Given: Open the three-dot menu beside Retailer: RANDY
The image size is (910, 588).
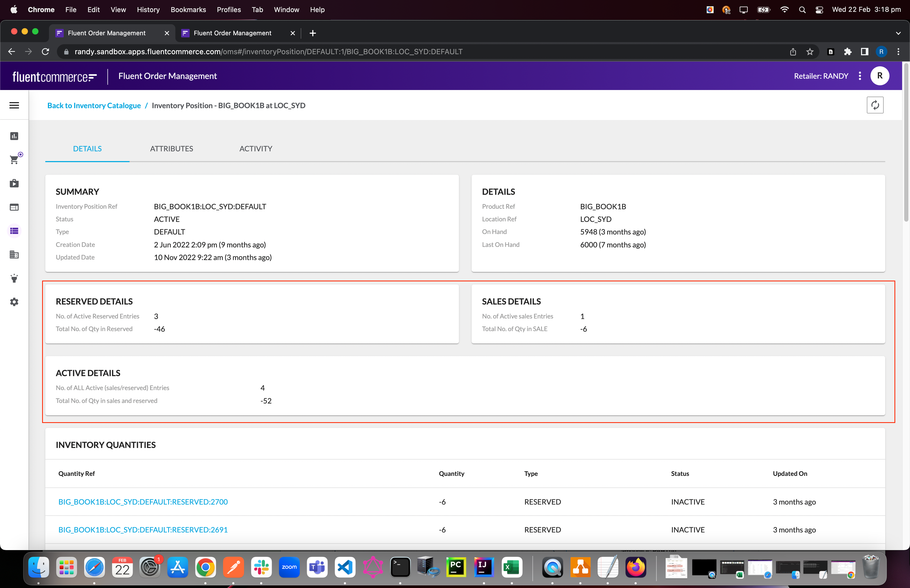Looking at the screenshot, I should (x=860, y=76).
